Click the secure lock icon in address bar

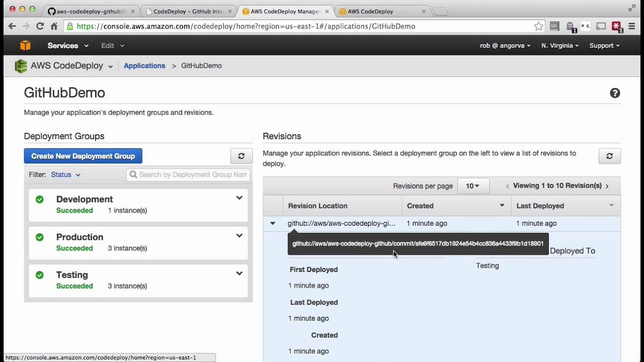69,26
